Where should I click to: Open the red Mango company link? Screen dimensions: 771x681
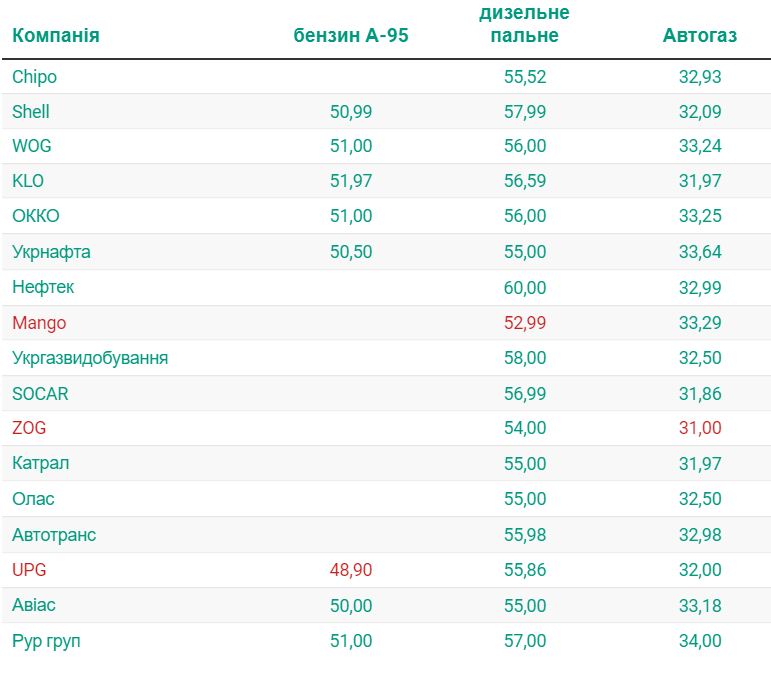click(x=39, y=323)
